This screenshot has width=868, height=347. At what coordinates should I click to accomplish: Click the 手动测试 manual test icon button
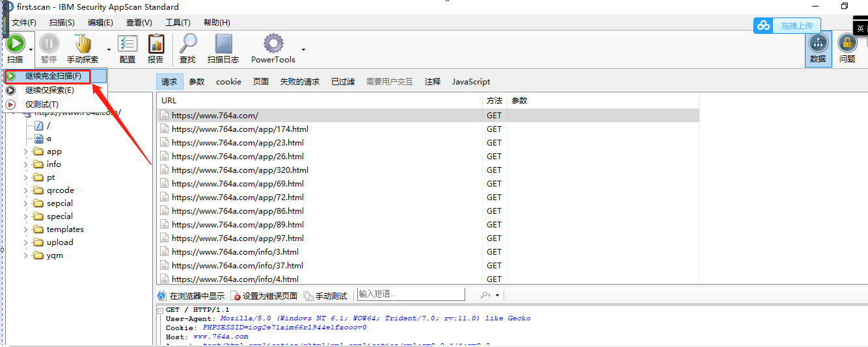325,296
